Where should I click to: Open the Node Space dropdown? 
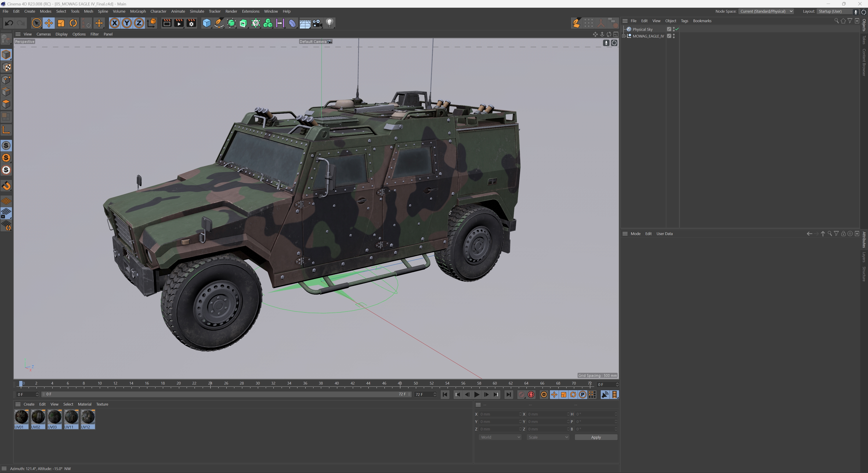tap(766, 12)
